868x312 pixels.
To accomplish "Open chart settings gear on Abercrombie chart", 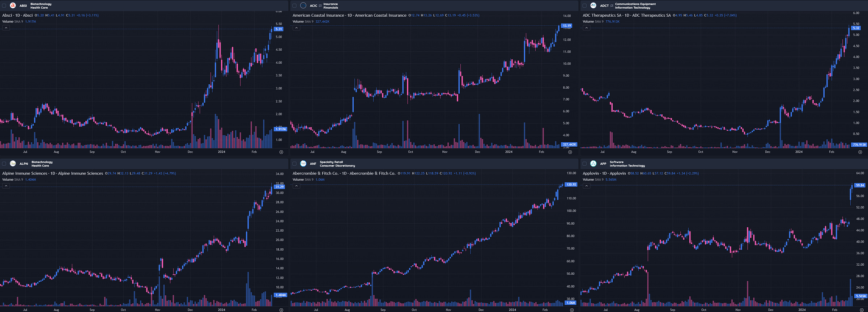I will point(571,310).
